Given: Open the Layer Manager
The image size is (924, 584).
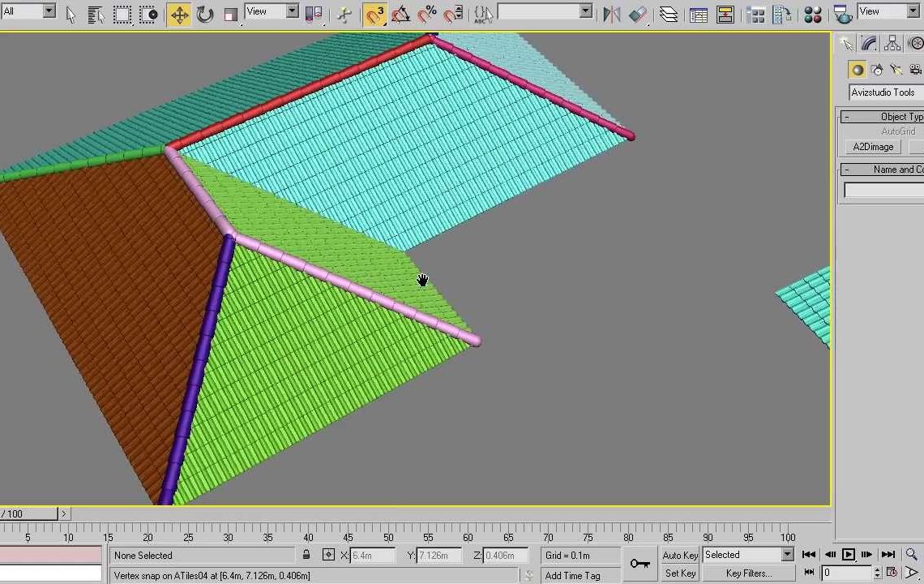Looking at the screenshot, I should point(669,14).
